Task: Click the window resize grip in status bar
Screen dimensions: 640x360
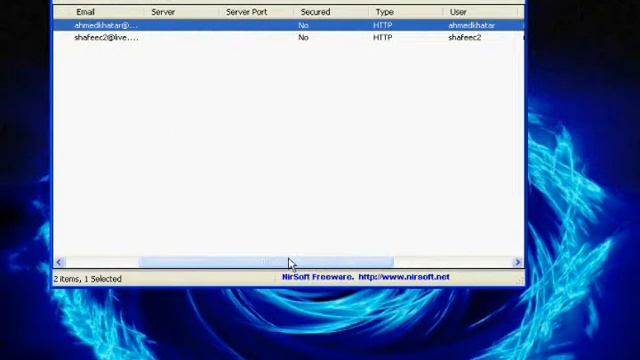Action: [520, 280]
